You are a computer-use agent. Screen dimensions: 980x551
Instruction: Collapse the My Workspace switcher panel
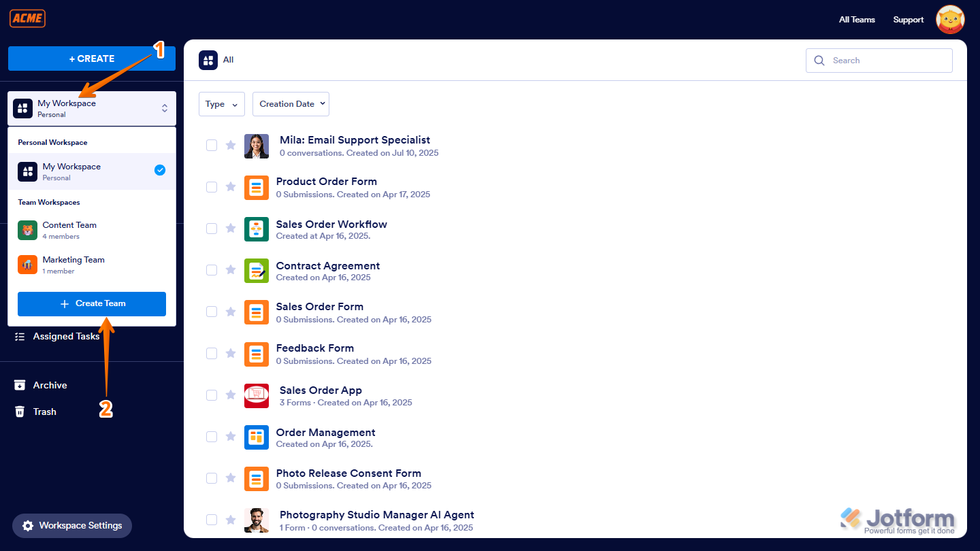[x=164, y=108]
